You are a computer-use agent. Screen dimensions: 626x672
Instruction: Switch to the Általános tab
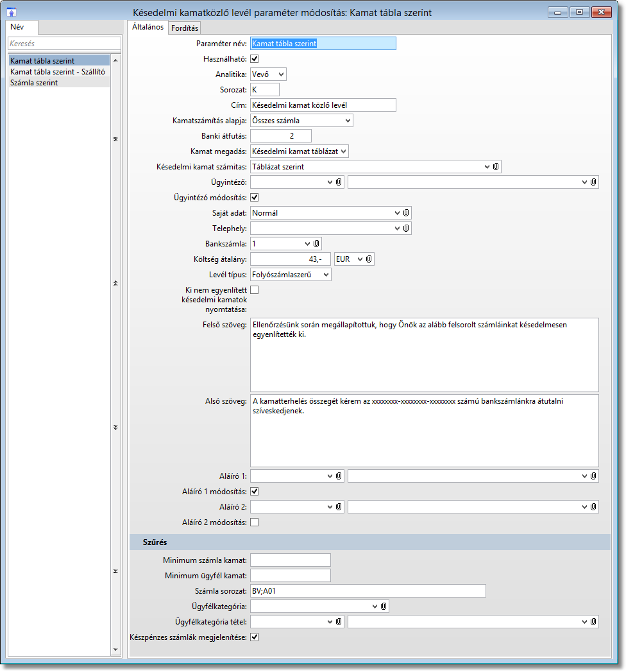[148, 27]
